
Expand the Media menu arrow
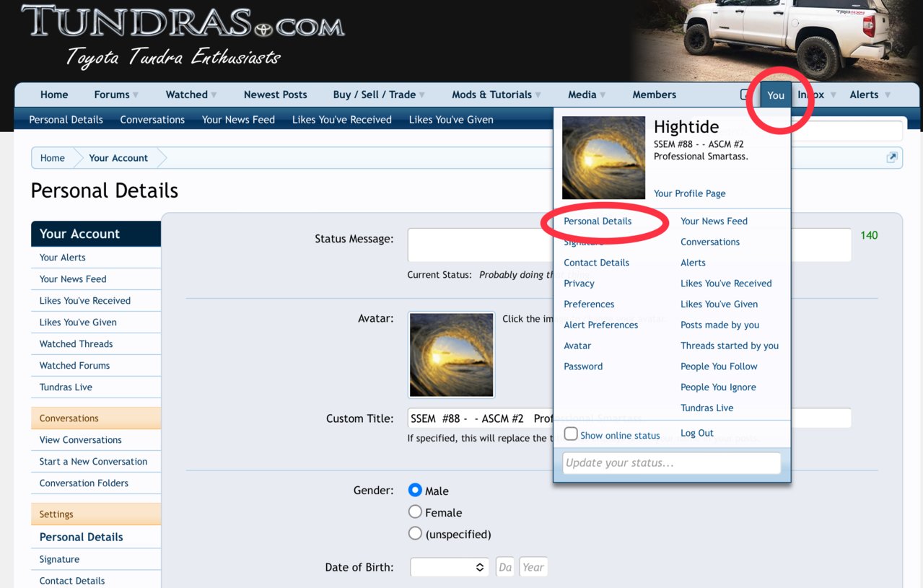pyautogui.click(x=603, y=95)
